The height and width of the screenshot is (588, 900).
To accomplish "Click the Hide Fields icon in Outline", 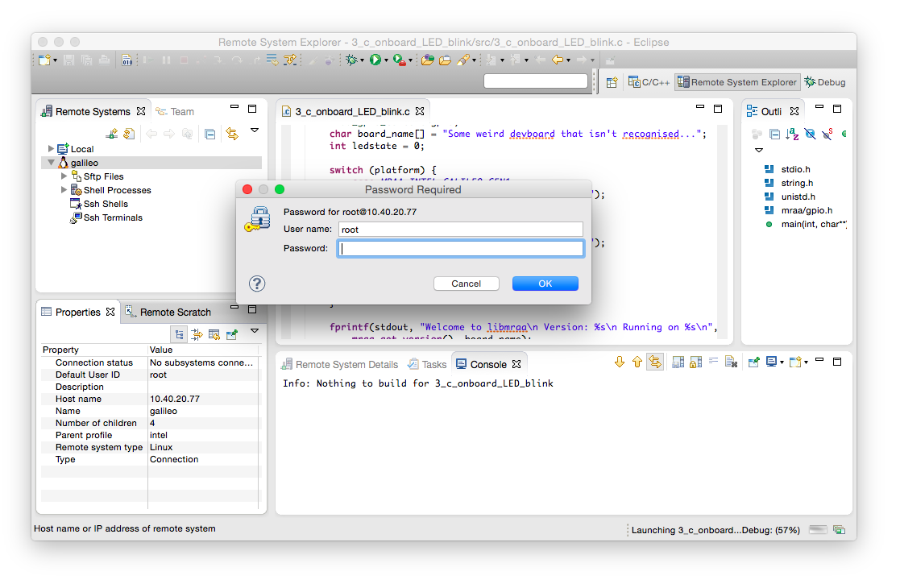I will 810,135.
